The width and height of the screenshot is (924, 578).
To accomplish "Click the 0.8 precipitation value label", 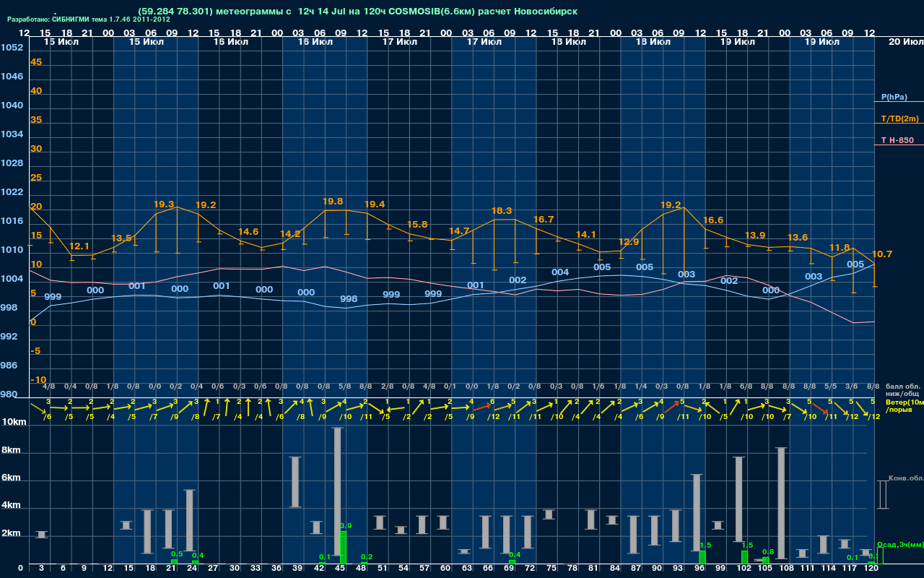I will click(768, 552).
